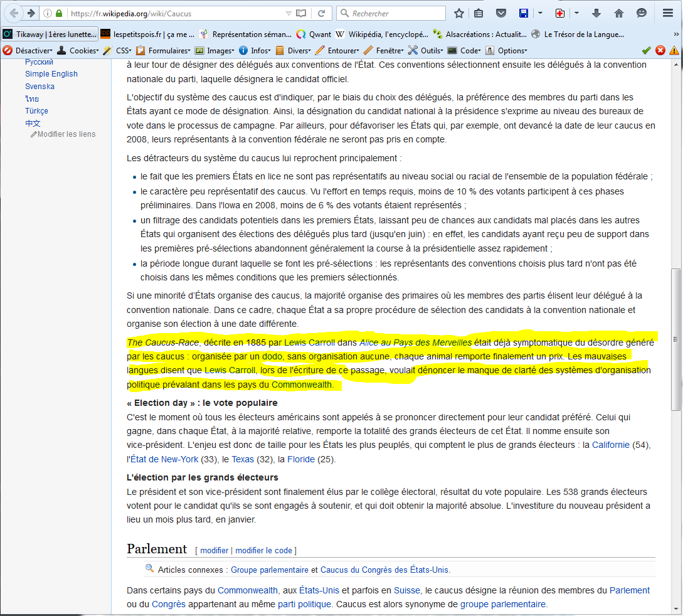Screen dimensions: 683x616
Task: Click the blue floppy disk save icon
Action: click(523, 13)
